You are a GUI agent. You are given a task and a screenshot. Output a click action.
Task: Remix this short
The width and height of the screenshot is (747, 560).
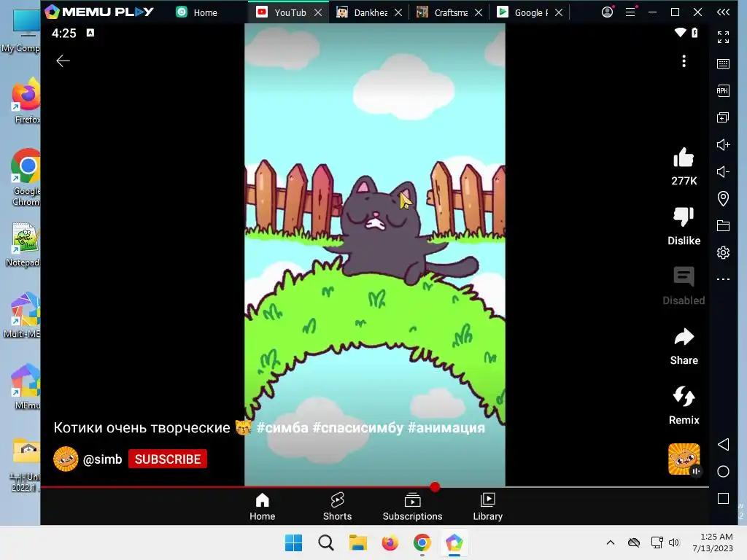[x=684, y=396]
